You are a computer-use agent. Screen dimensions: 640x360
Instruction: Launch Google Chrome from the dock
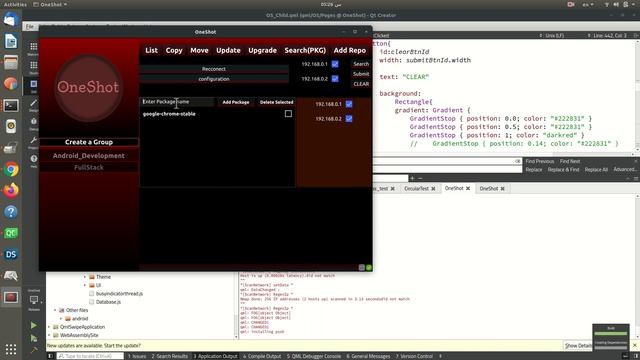click(11, 169)
